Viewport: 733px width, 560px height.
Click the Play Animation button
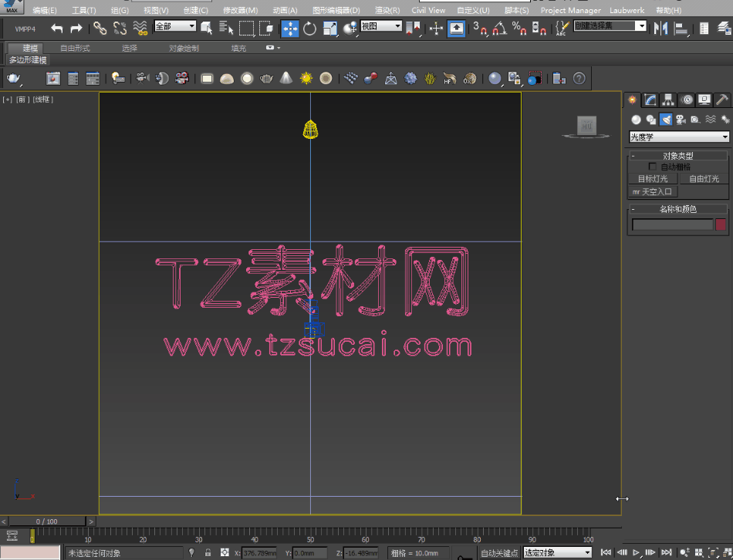tap(636, 552)
